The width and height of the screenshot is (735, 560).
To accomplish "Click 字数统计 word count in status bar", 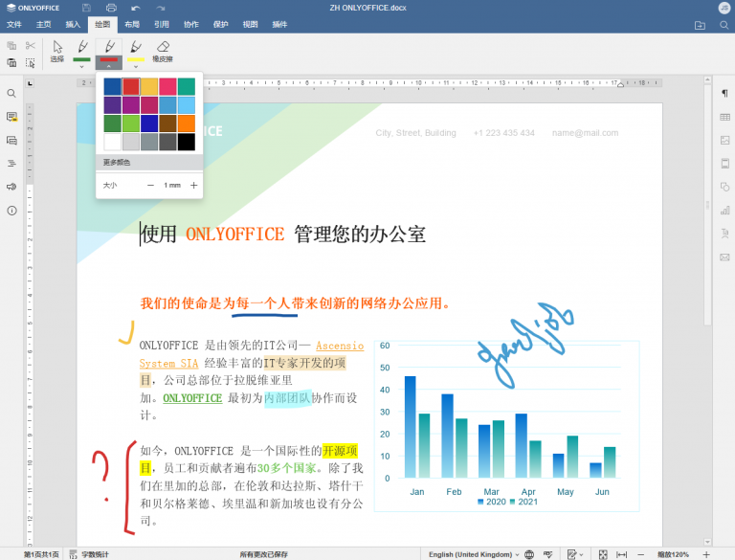I will point(89,554).
